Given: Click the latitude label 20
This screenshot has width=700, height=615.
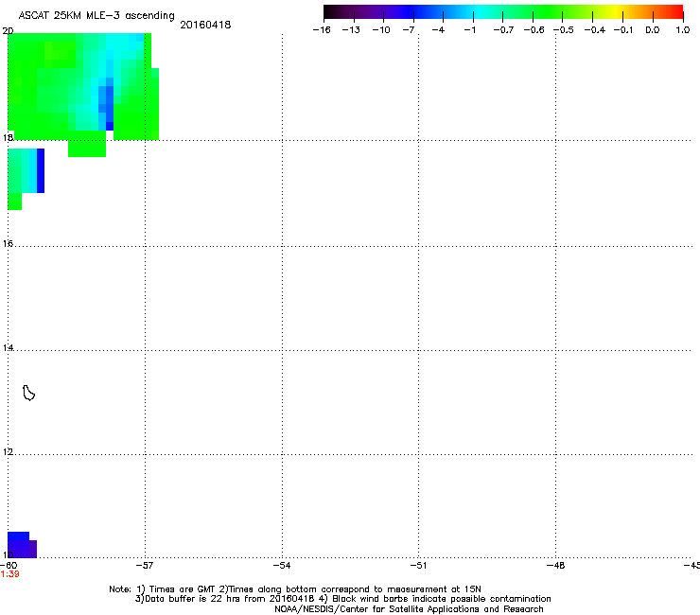Looking at the screenshot, I should click(x=8, y=31).
